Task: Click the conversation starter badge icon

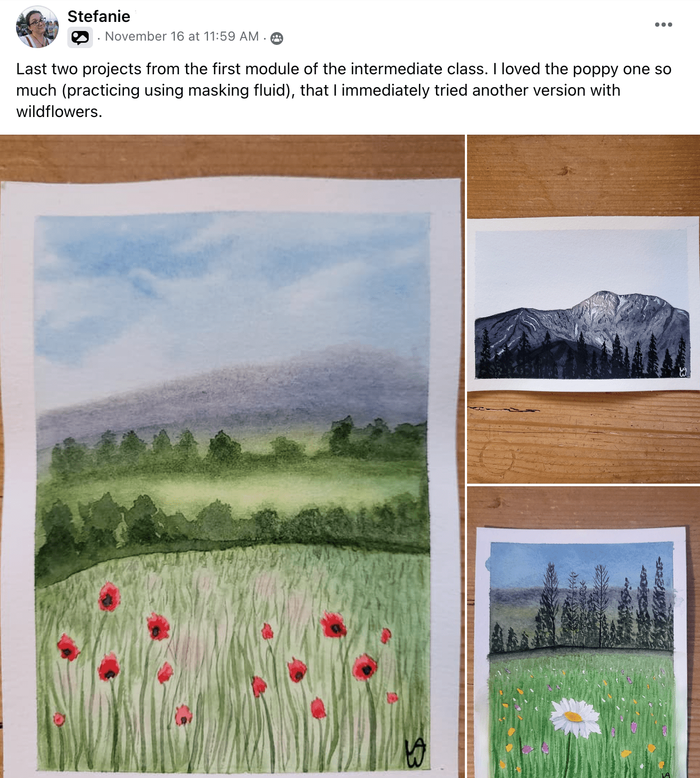Action: click(80, 37)
